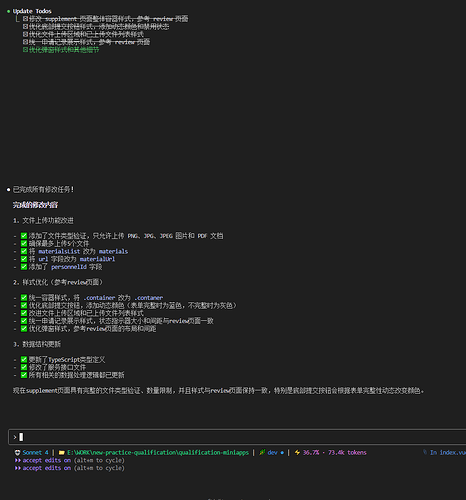Click the green checkmark on the materialUrl line
The width and height of the screenshot is (466, 500).
(24, 259)
